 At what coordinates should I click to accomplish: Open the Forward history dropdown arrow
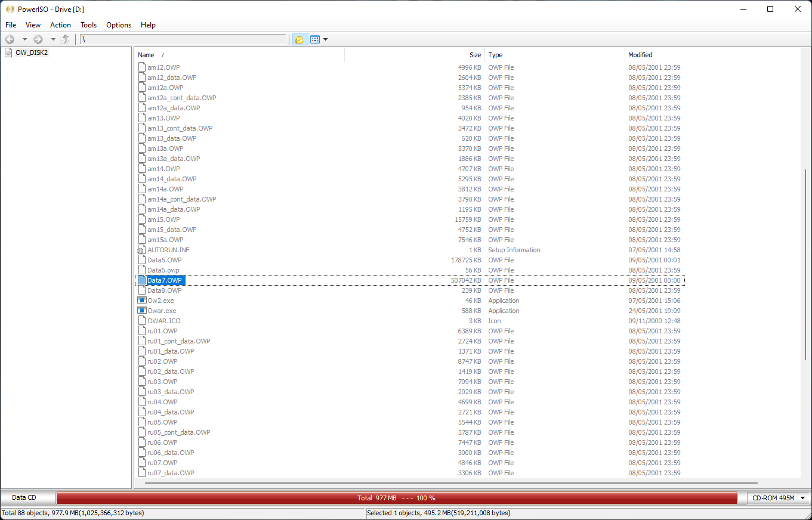point(53,39)
